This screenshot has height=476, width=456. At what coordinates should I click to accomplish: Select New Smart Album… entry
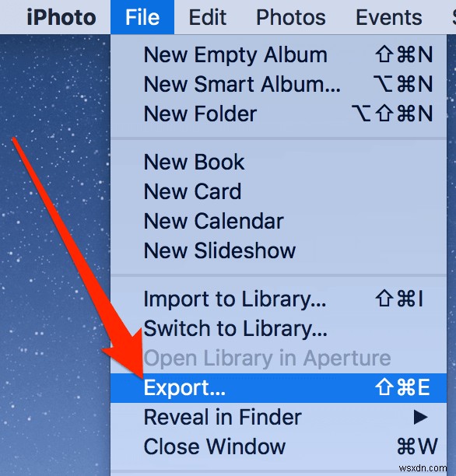pos(279,84)
